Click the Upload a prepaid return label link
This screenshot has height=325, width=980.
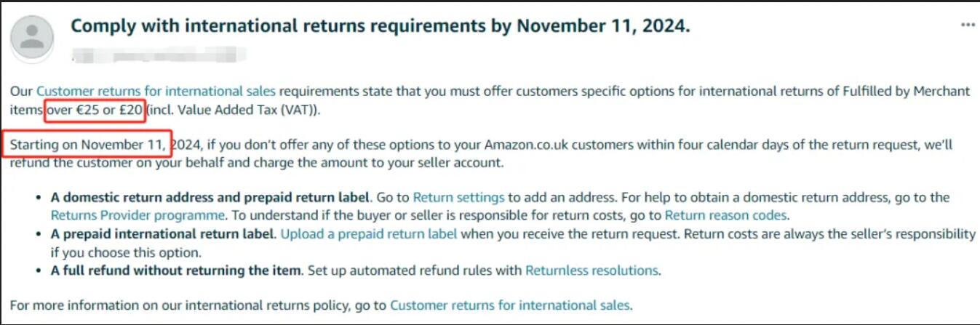pyautogui.click(x=369, y=234)
